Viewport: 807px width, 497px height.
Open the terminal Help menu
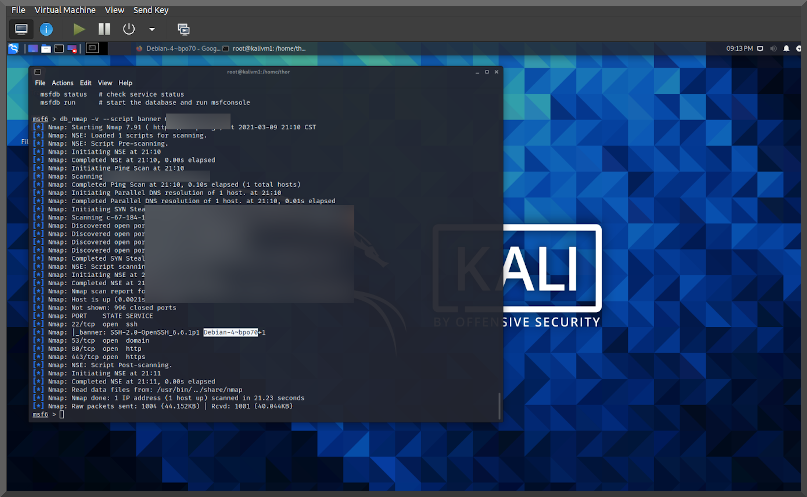click(125, 83)
